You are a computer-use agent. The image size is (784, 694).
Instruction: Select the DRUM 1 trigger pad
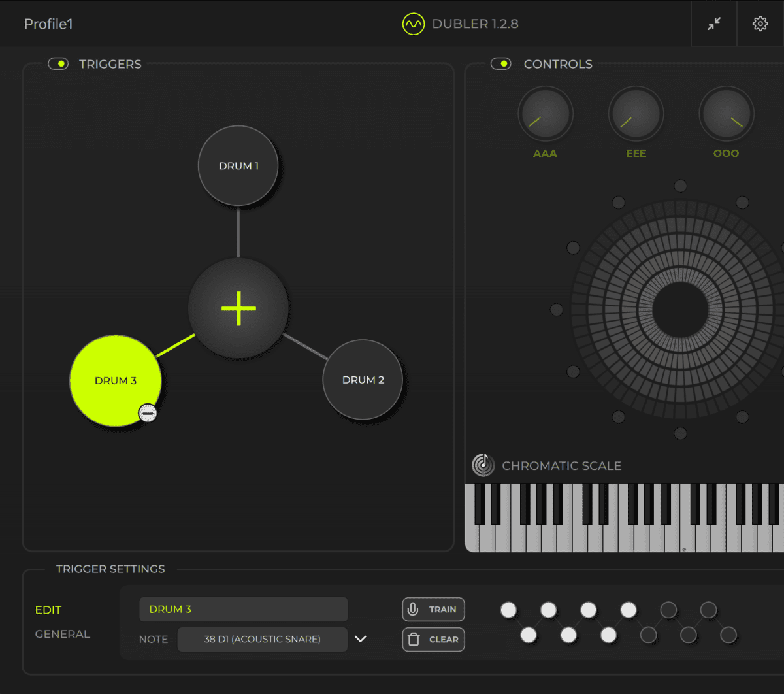click(x=238, y=166)
